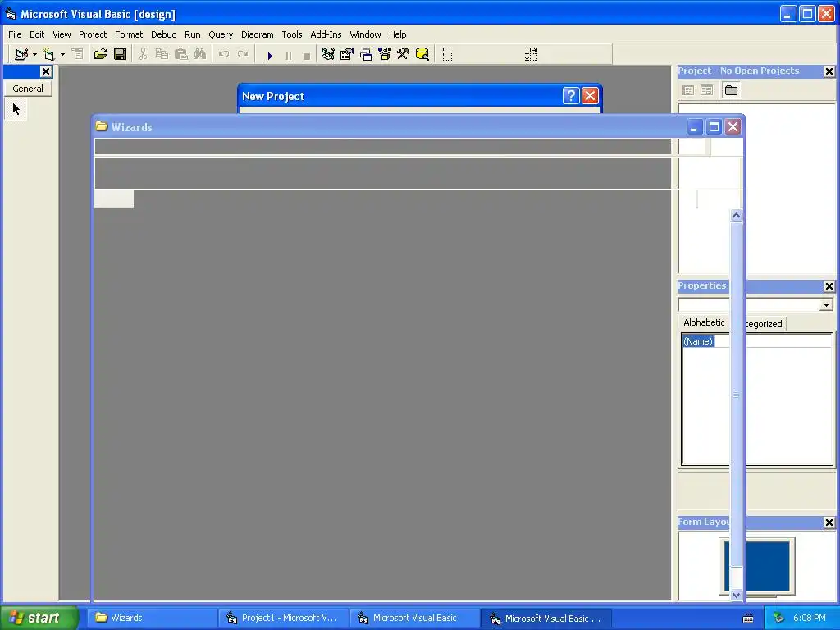The image size is (840, 630).
Task: Click the Break pause icon
Action: pos(288,56)
